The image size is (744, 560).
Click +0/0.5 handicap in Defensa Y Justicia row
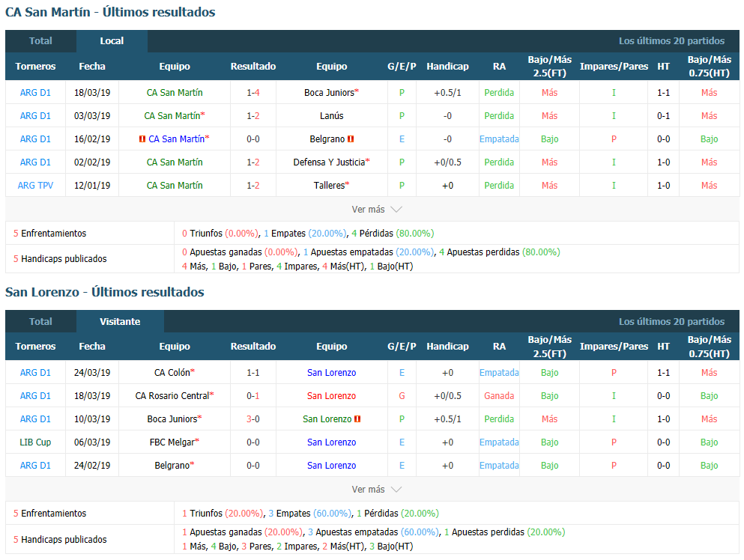point(447,162)
